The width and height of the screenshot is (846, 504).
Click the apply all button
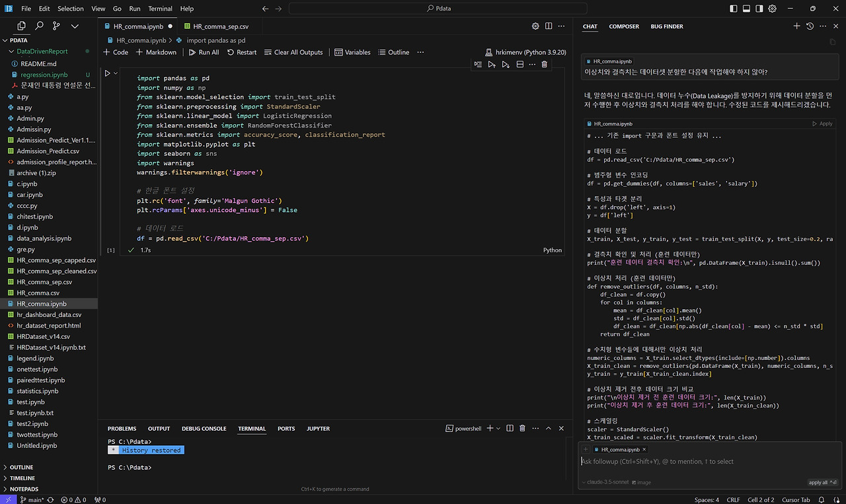(x=818, y=482)
